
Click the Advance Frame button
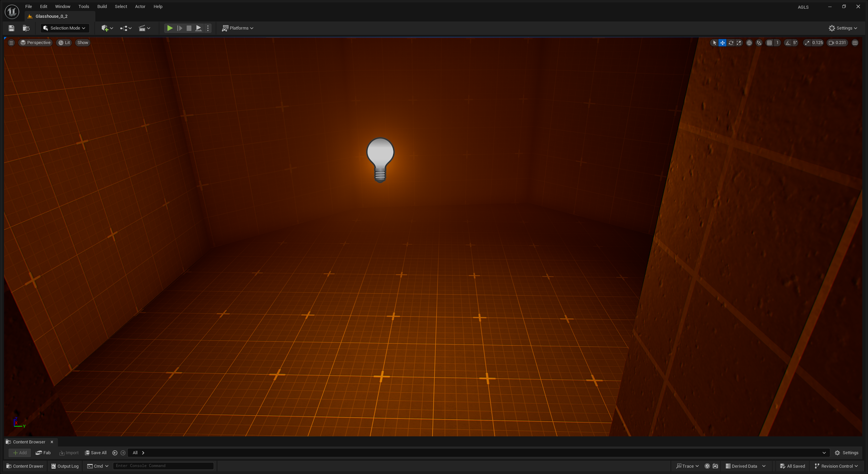(x=180, y=28)
